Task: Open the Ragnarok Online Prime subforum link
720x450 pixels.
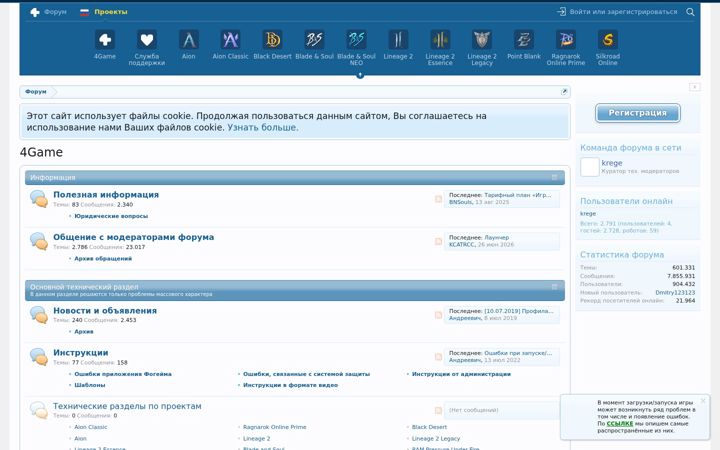Action: point(275,427)
